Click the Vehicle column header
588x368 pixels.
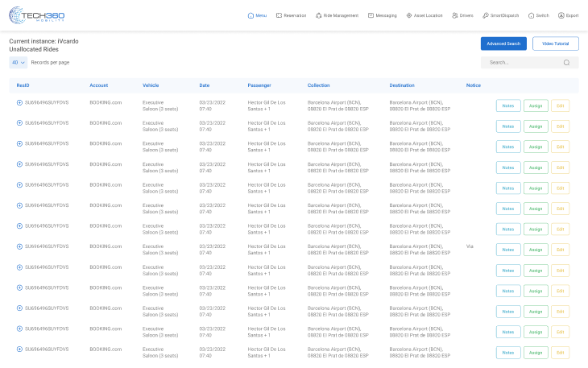pyautogui.click(x=151, y=85)
